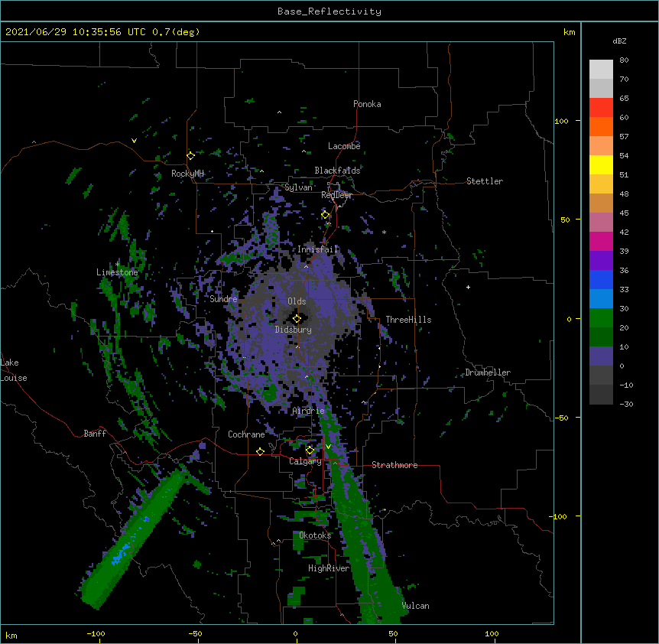Click the yellow diamond marker near Cochrane

click(x=260, y=451)
